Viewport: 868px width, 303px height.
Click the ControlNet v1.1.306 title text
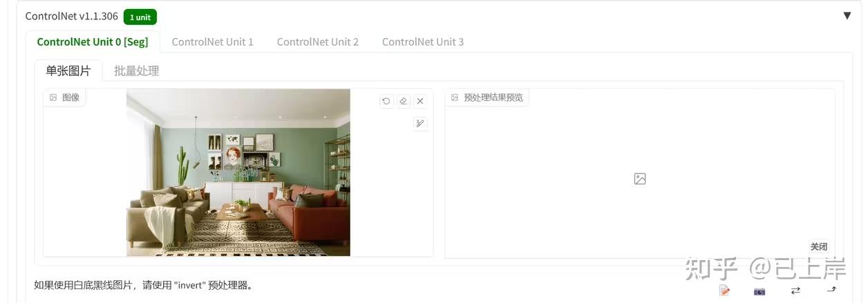point(72,16)
